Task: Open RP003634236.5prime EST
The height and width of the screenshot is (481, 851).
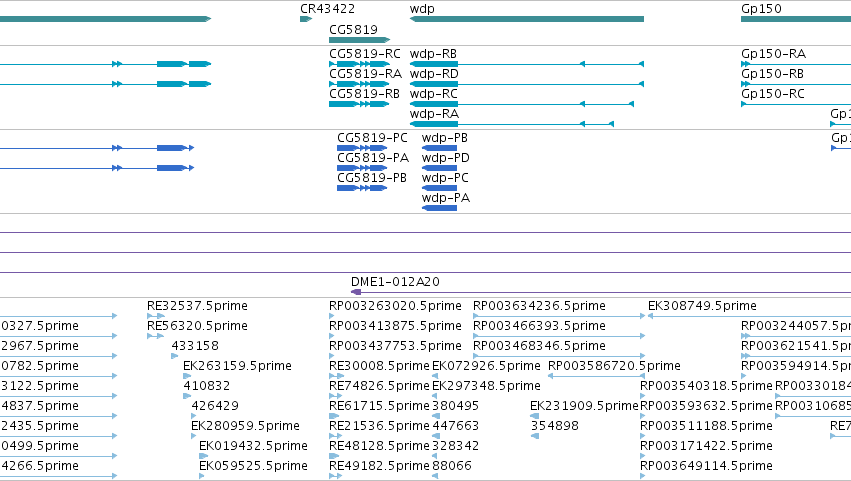Action: coord(539,306)
